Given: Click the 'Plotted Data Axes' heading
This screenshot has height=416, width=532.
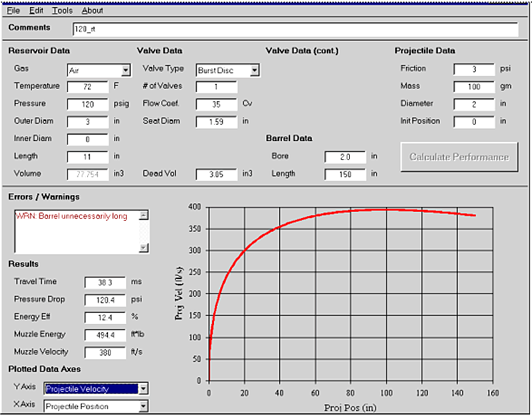Looking at the screenshot, I should click(44, 369).
